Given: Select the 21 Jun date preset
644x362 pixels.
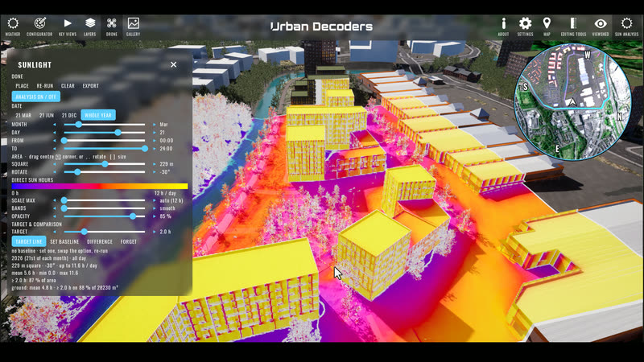Looking at the screenshot, I should tap(47, 115).
